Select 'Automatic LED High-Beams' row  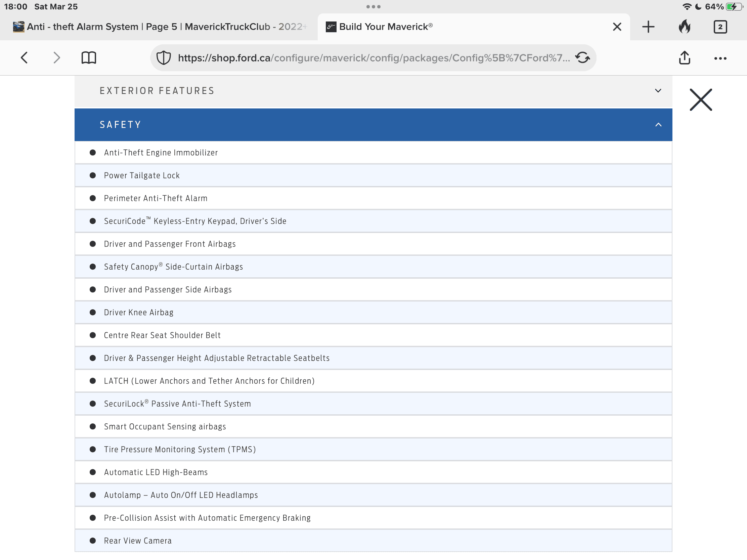click(373, 472)
